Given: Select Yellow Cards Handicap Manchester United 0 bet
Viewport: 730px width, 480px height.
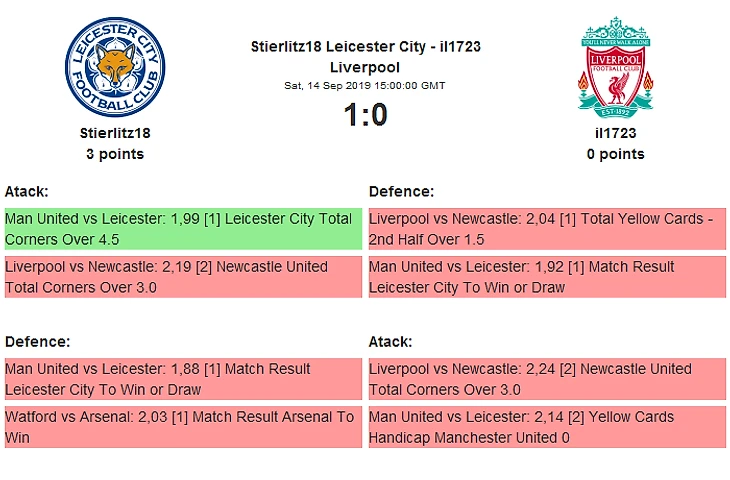Looking at the screenshot, I should click(x=546, y=427).
